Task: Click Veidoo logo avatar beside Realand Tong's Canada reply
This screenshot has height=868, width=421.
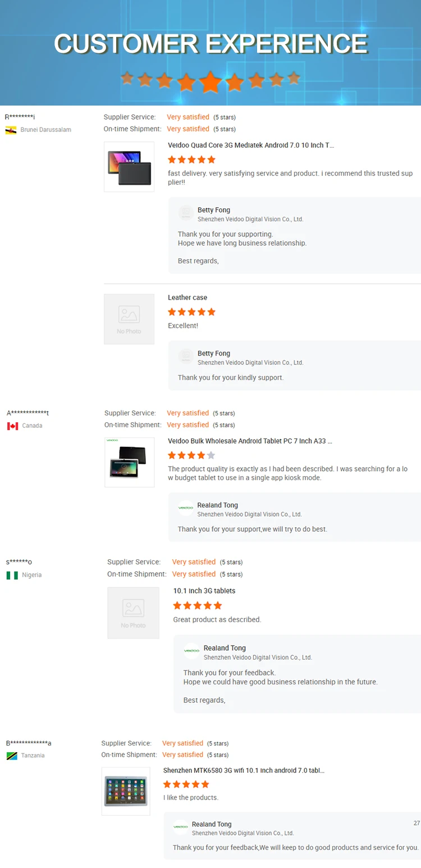Action: click(x=186, y=508)
